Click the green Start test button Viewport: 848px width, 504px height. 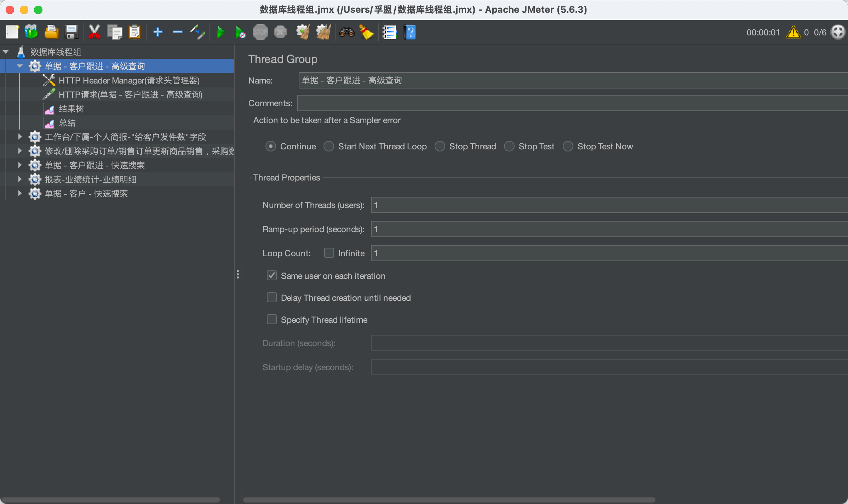coord(220,32)
